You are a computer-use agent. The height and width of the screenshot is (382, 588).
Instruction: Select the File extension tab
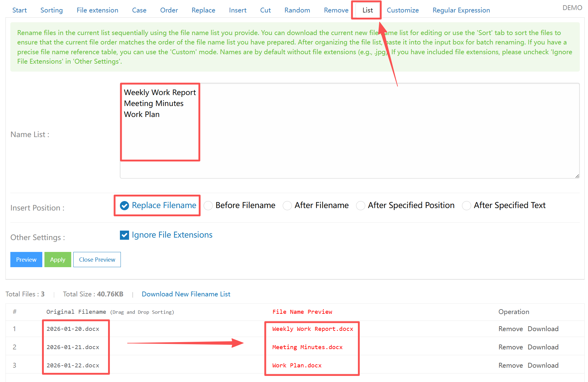pyautogui.click(x=97, y=10)
